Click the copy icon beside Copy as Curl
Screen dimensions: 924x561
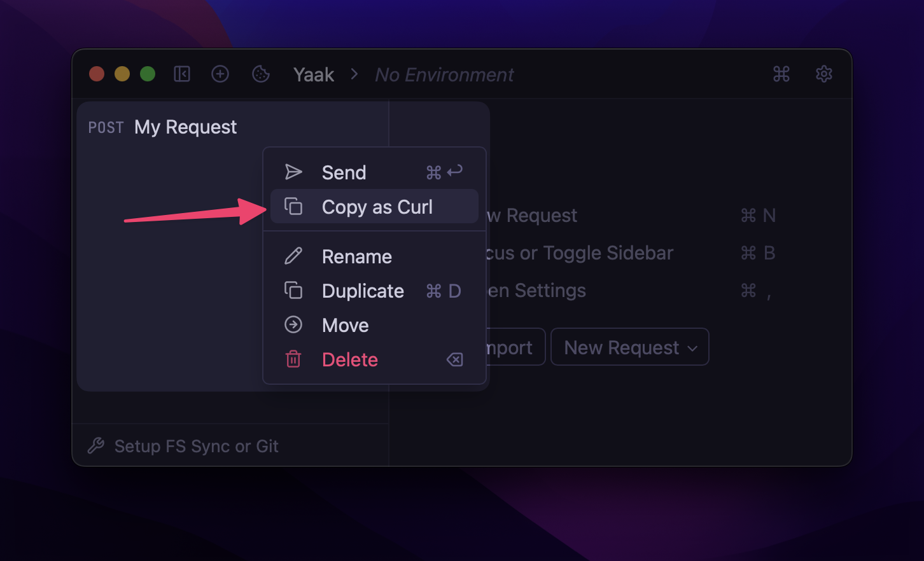(x=293, y=206)
